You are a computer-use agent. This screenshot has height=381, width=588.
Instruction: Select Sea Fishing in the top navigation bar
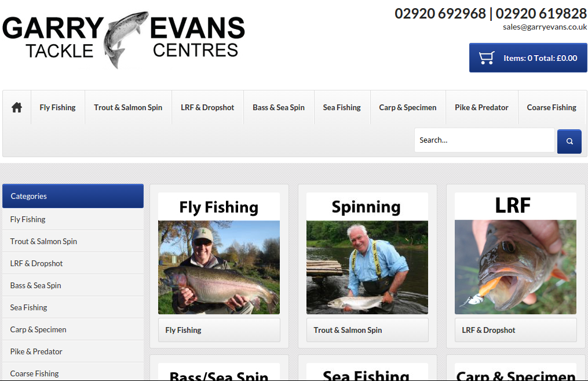point(342,107)
